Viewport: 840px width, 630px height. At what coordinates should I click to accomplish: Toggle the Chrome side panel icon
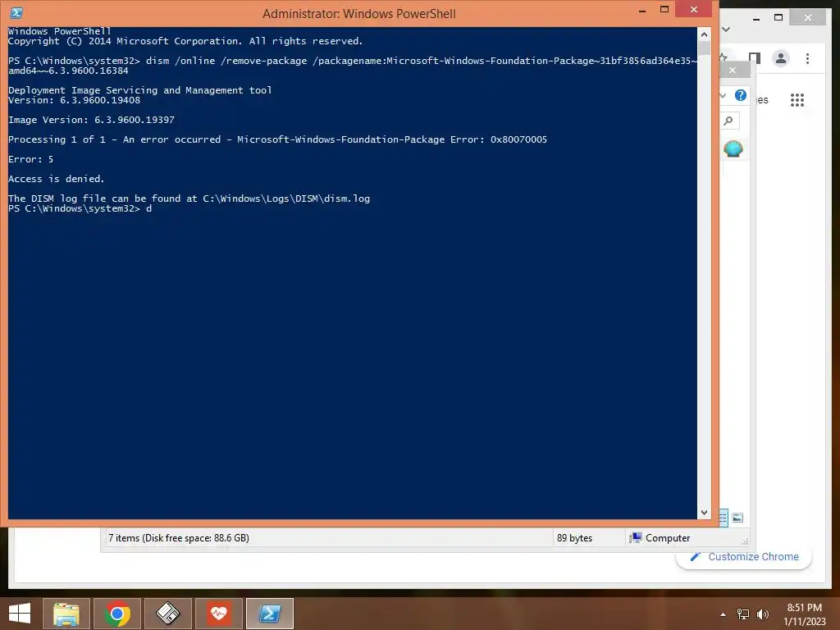[755, 58]
